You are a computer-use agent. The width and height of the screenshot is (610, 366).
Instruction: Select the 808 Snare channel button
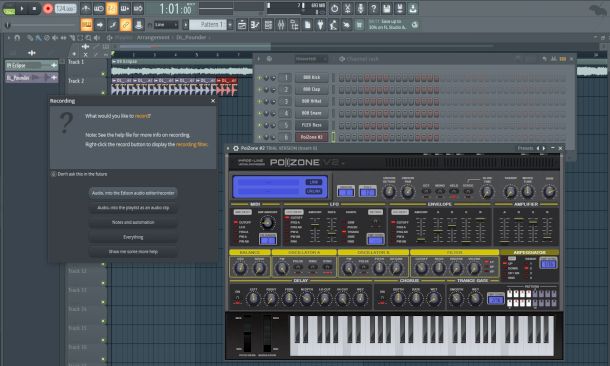coord(311,113)
